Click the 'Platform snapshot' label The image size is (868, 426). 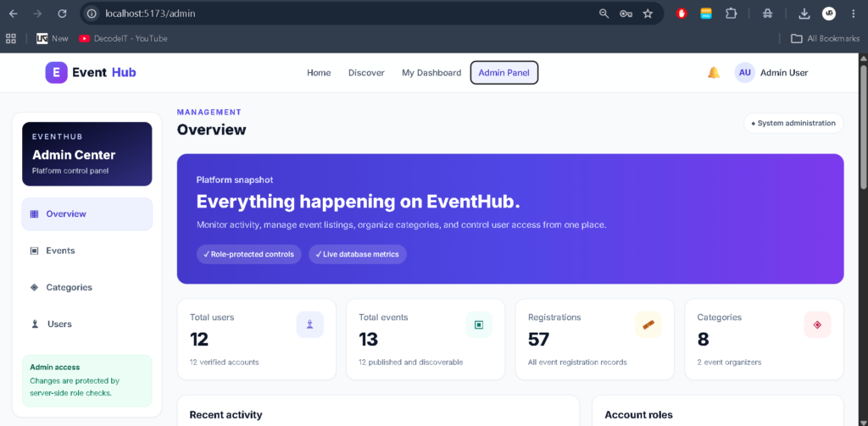(x=235, y=180)
